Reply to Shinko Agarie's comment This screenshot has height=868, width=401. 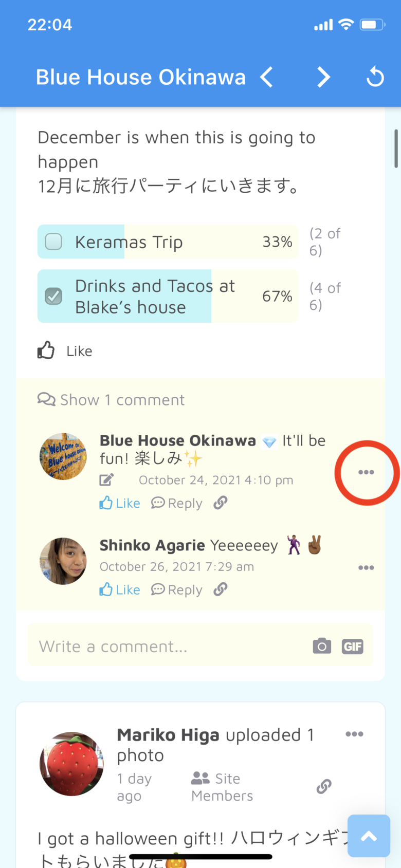tap(177, 589)
